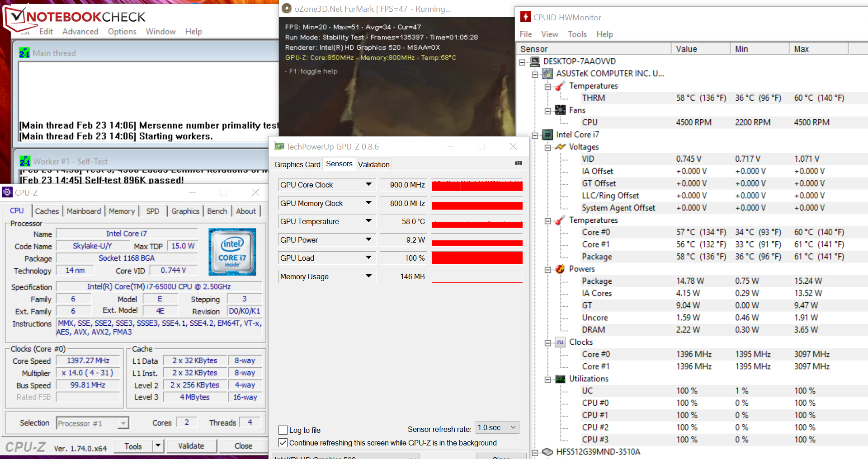The width and height of the screenshot is (868, 459).
Task: Collapse the Intel Core i7 node
Action: tap(535, 136)
